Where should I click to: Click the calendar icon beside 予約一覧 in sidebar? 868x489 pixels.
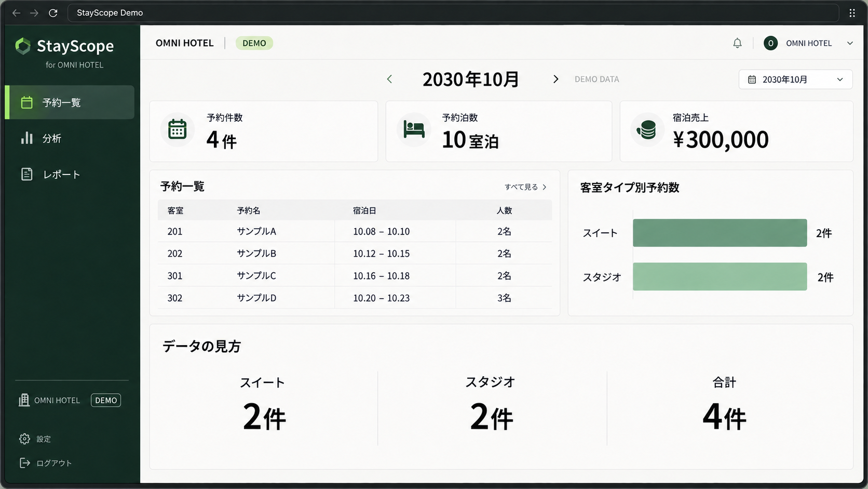26,102
